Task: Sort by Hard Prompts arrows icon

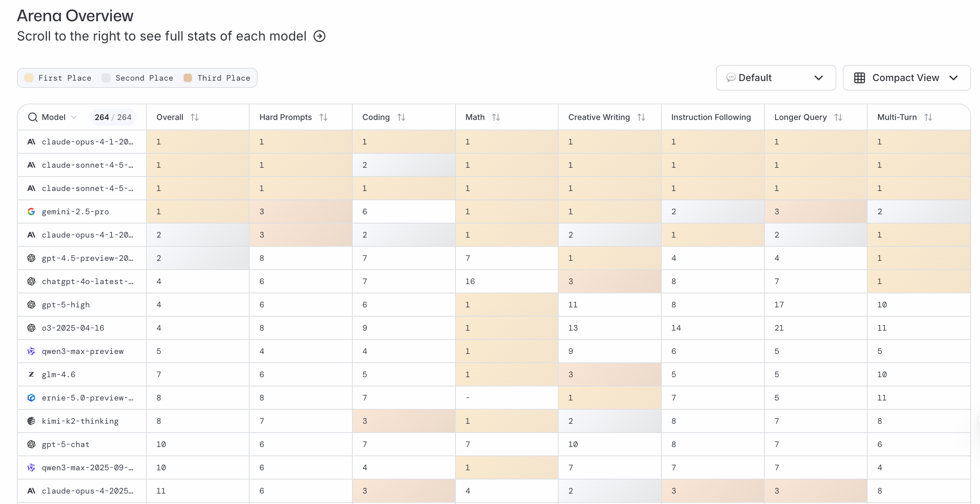Action: click(323, 117)
